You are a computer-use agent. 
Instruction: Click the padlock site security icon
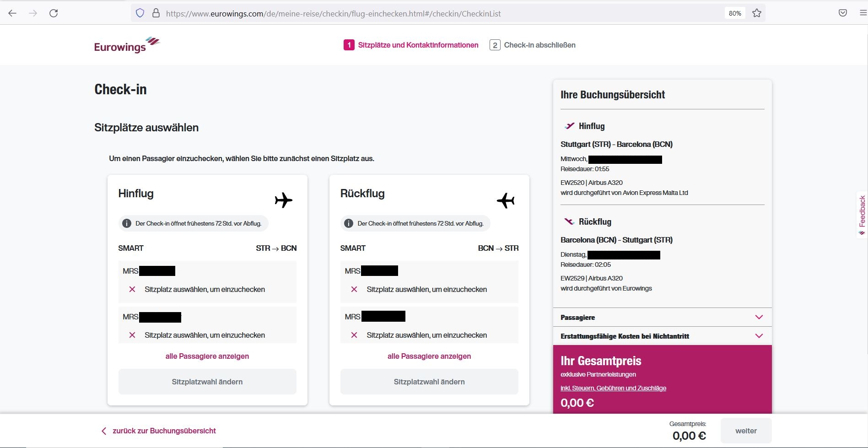pyautogui.click(x=156, y=13)
